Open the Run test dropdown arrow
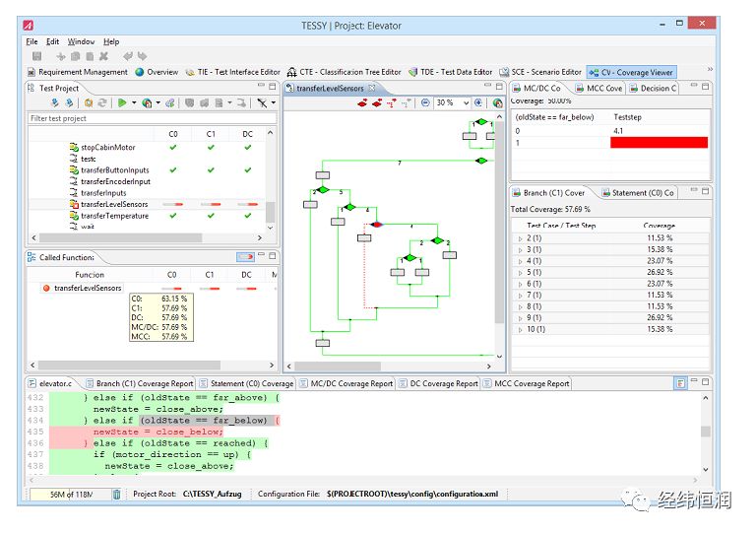The image size is (756, 533). [x=134, y=102]
